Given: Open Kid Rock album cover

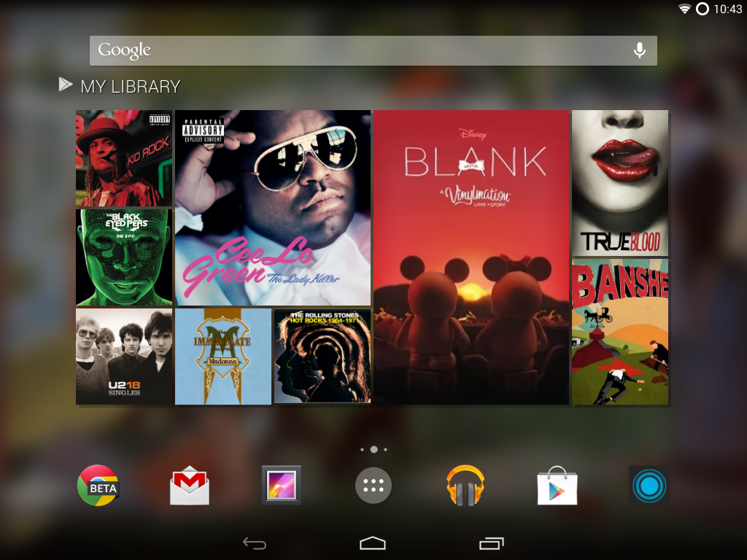Looking at the screenshot, I should pos(124,158).
